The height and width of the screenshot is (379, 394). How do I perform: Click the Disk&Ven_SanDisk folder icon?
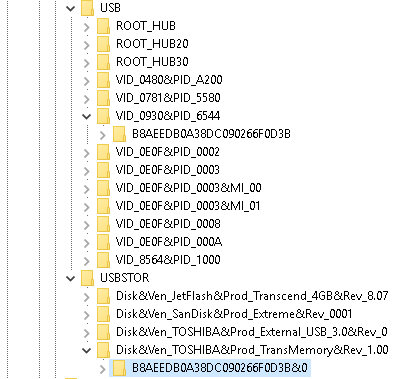coord(103,314)
